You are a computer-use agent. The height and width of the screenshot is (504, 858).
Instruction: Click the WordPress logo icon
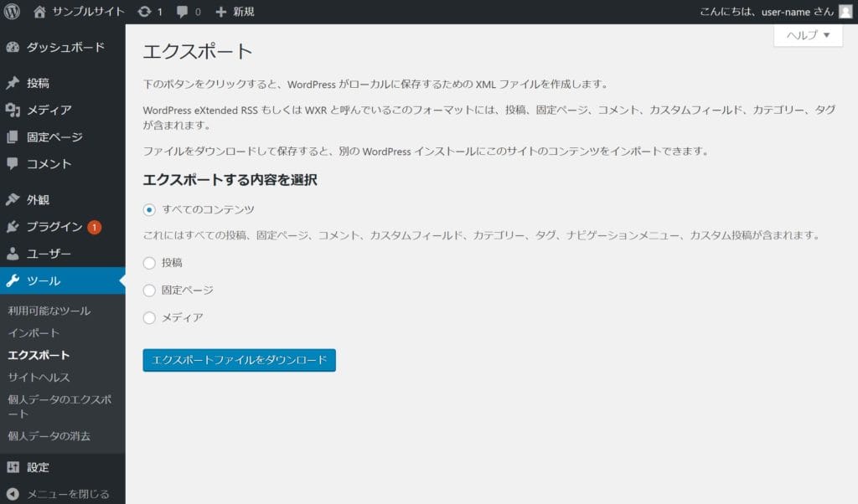[x=12, y=12]
